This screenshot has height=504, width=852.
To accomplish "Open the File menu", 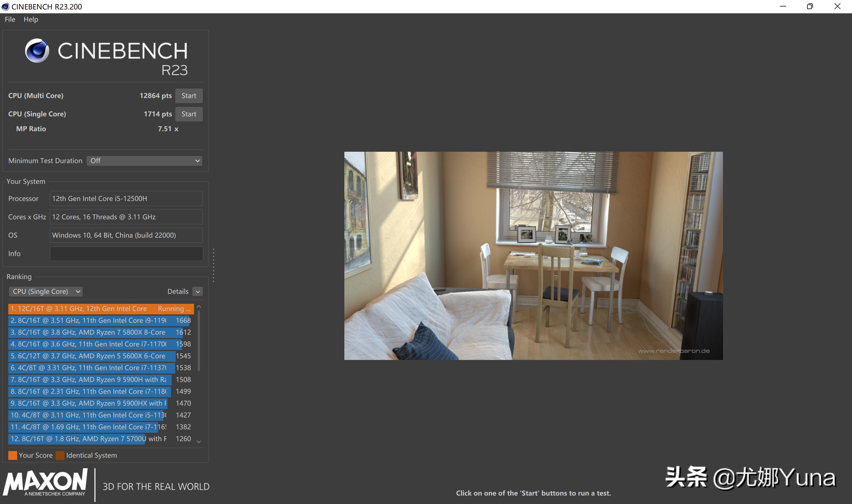I will pos(9,19).
